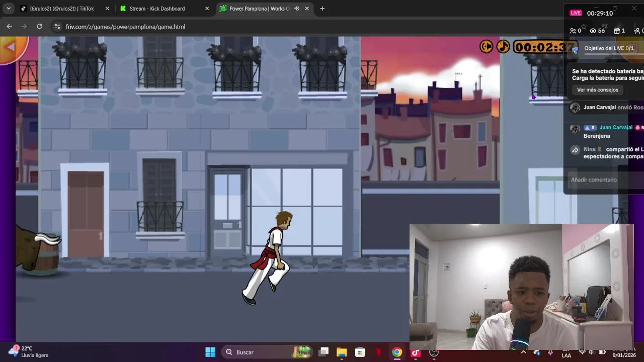This screenshot has height=362, width=644.
Task: Open TikTok LIVE Studio taskbar icon
Action: pyautogui.click(x=416, y=352)
